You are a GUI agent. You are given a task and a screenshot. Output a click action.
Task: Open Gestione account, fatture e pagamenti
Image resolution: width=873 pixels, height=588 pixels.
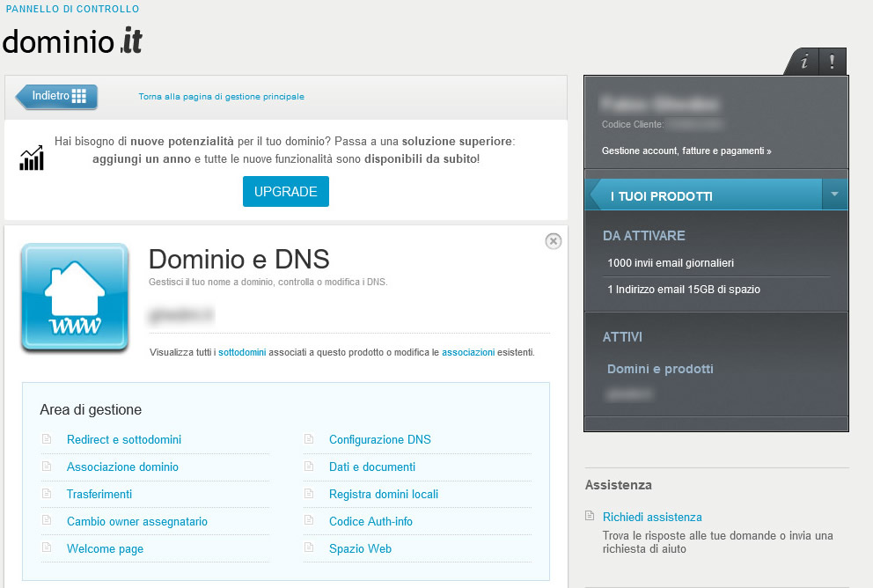(686, 151)
